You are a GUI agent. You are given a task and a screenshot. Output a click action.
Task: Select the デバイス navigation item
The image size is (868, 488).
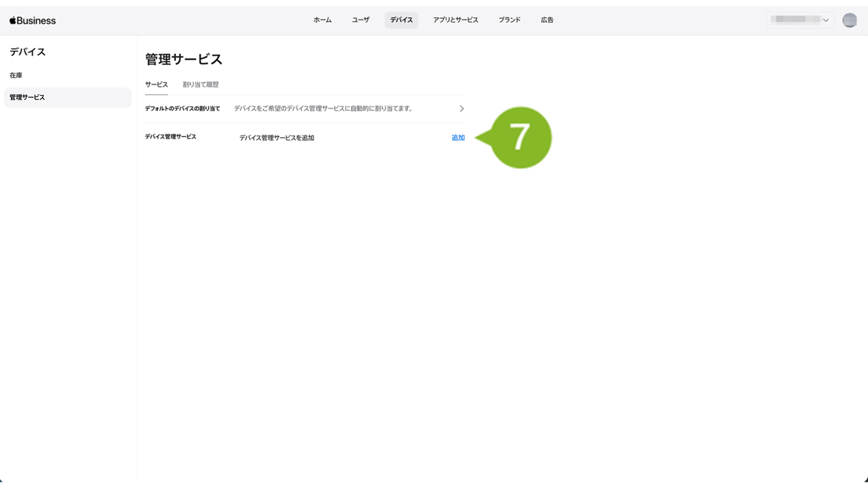pyautogui.click(x=401, y=20)
